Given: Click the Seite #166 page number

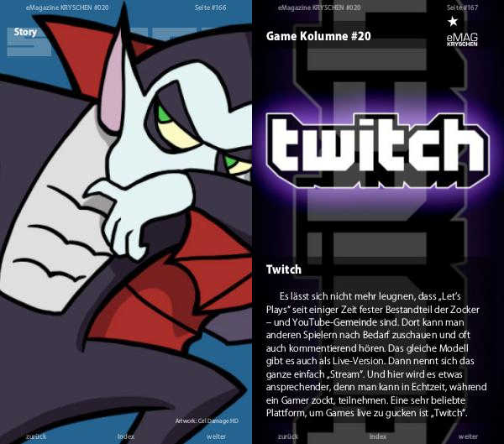Looking at the screenshot, I should pos(210,8).
